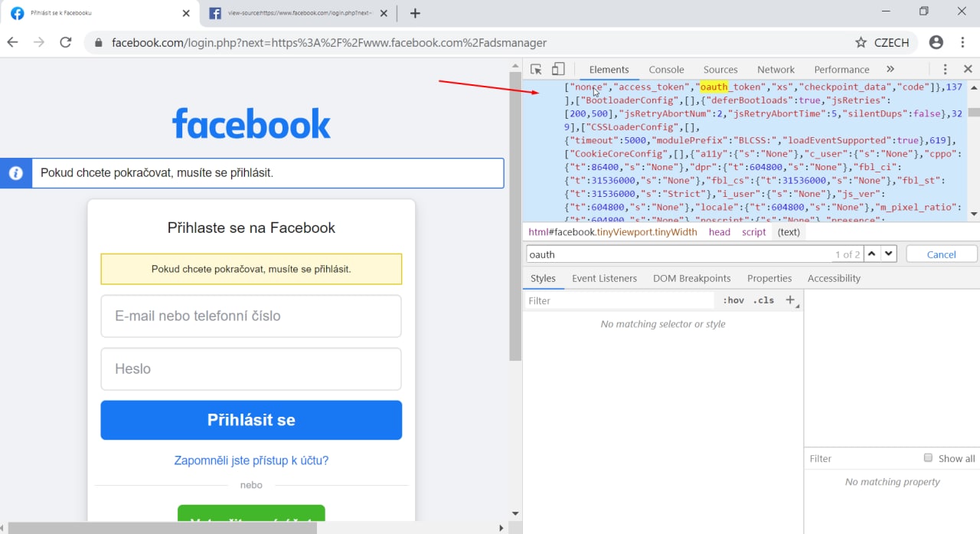Screen dimensions: 980x534
Task: Click the browser back arrow
Action: click(x=12, y=42)
